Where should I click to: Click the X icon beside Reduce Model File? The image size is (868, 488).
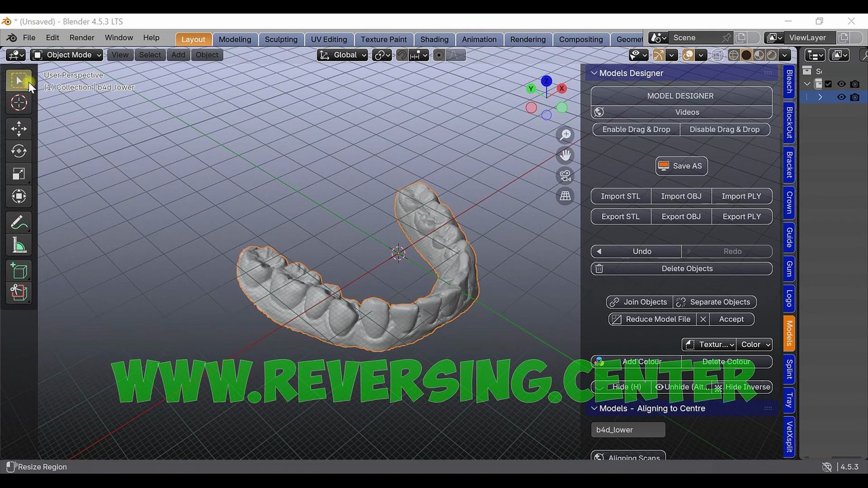point(703,319)
